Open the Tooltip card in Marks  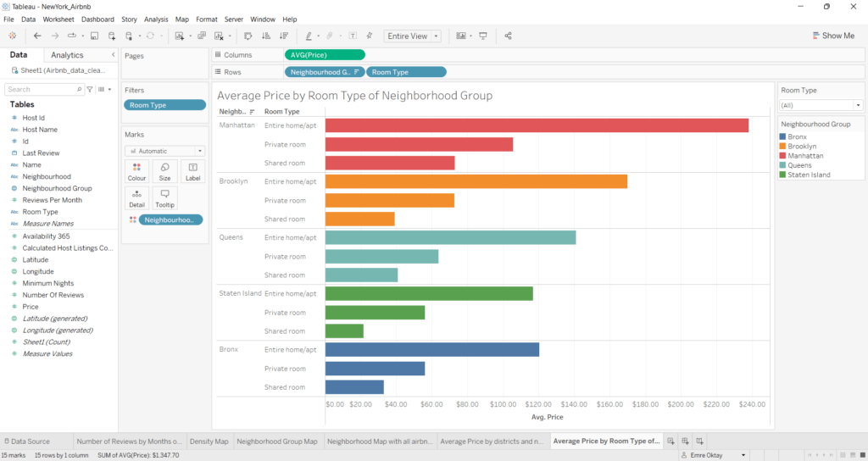[x=164, y=198]
